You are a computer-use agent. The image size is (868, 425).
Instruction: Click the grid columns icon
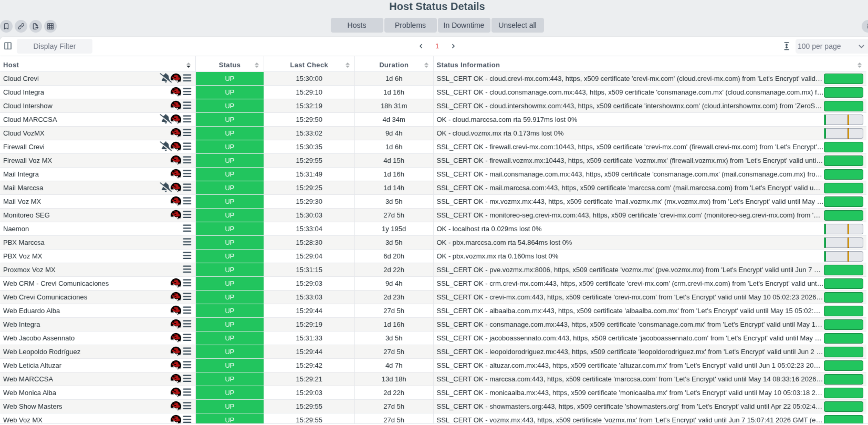click(x=50, y=26)
